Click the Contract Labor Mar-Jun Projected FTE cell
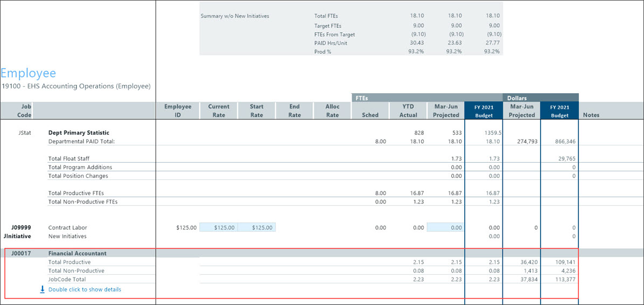Image resolution: width=644 pixels, height=305 pixels. pos(445,227)
